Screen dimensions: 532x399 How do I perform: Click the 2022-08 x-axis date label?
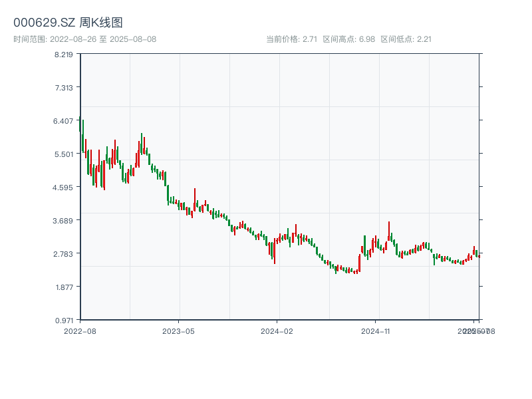[x=80, y=331]
